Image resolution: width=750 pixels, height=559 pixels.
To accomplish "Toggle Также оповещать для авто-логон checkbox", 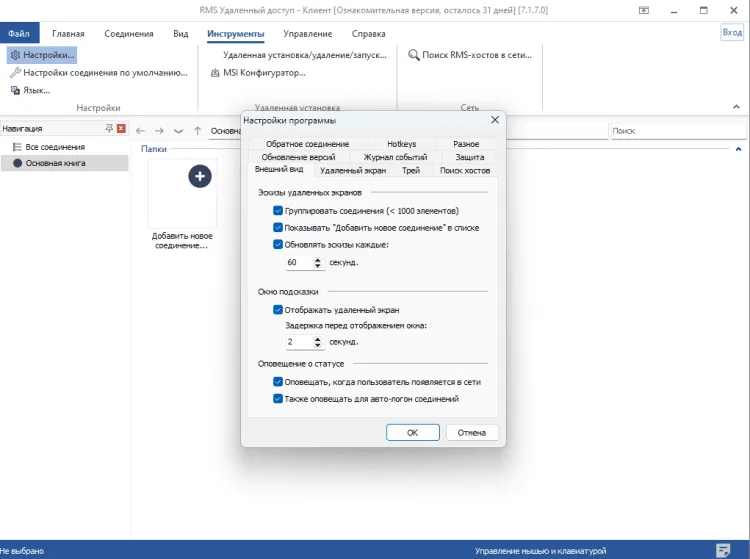I will pos(278,398).
